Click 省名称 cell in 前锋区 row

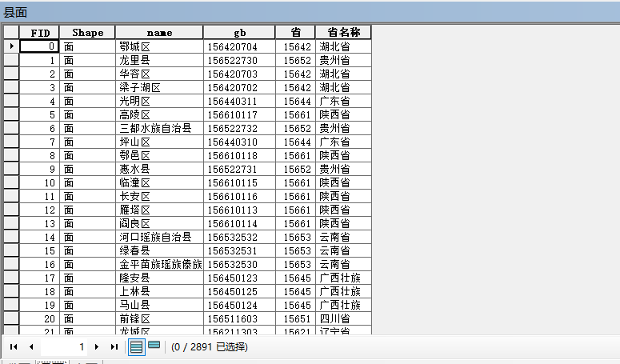[344, 318]
